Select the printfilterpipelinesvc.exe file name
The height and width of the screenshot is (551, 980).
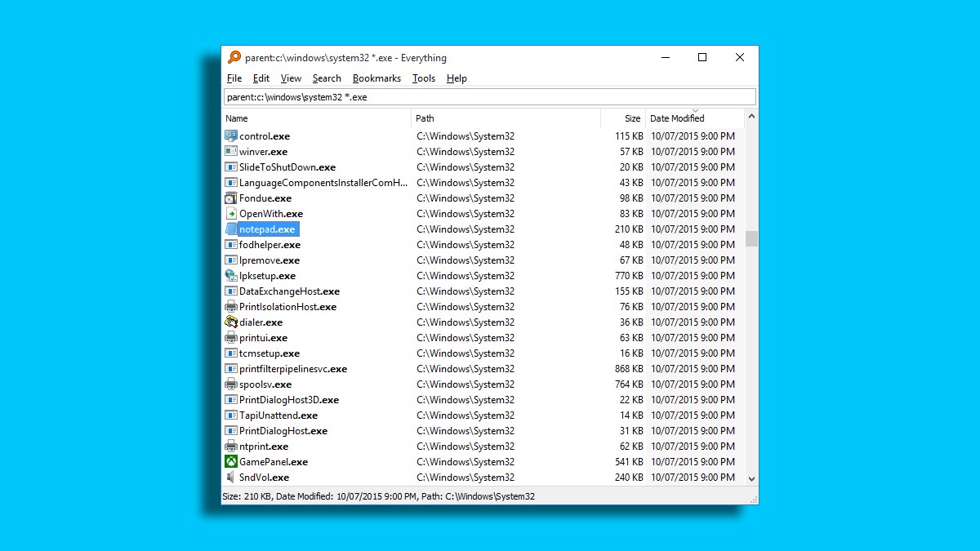point(293,369)
